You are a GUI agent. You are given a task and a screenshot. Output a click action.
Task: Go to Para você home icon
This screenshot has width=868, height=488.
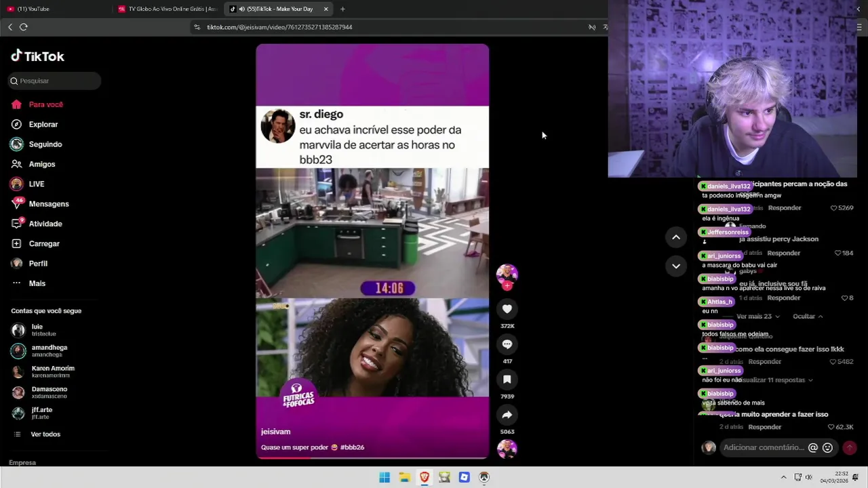click(16, 104)
